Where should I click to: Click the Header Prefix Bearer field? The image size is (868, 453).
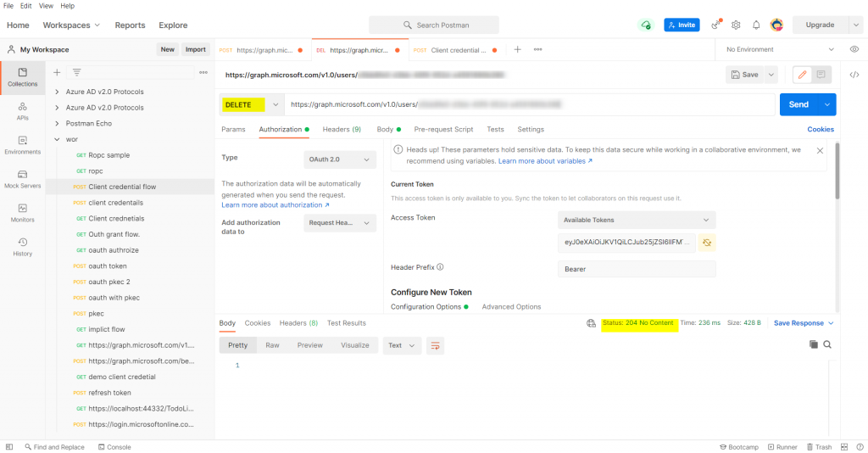(x=637, y=269)
